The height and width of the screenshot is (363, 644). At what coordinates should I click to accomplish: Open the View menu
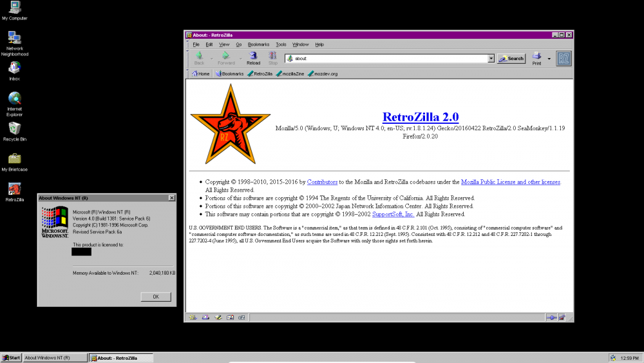click(x=224, y=44)
